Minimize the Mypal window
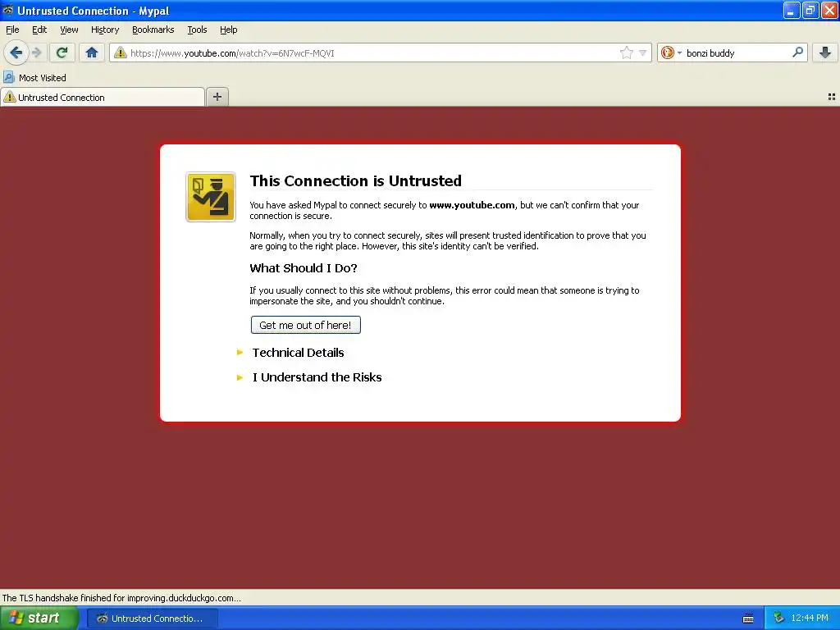The width and height of the screenshot is (840, 630). tap(792, 10)
